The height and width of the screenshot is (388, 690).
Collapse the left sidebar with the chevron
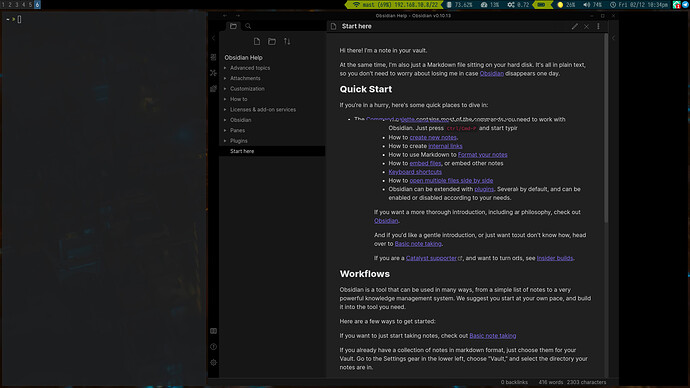[x=213, y=38]
